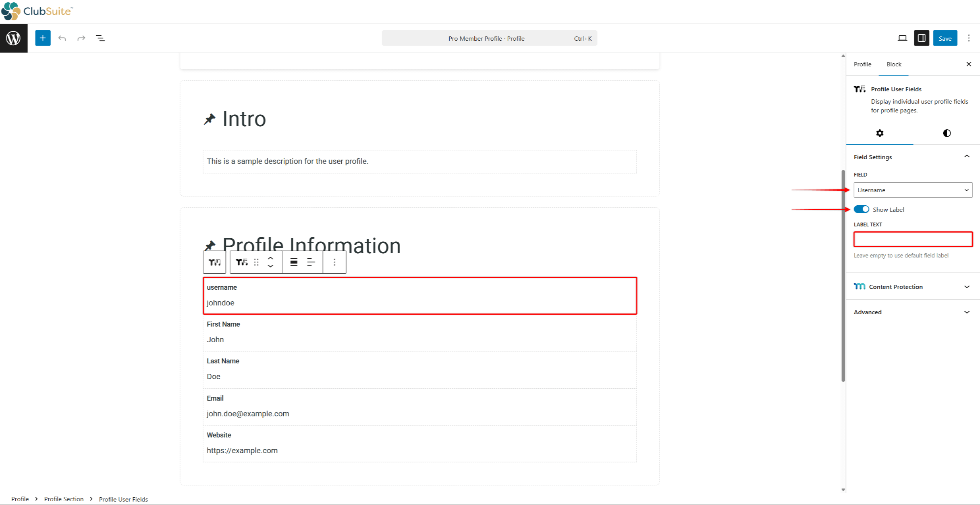Click the Label Text input field
980x505 pixels.
(913, 239)
